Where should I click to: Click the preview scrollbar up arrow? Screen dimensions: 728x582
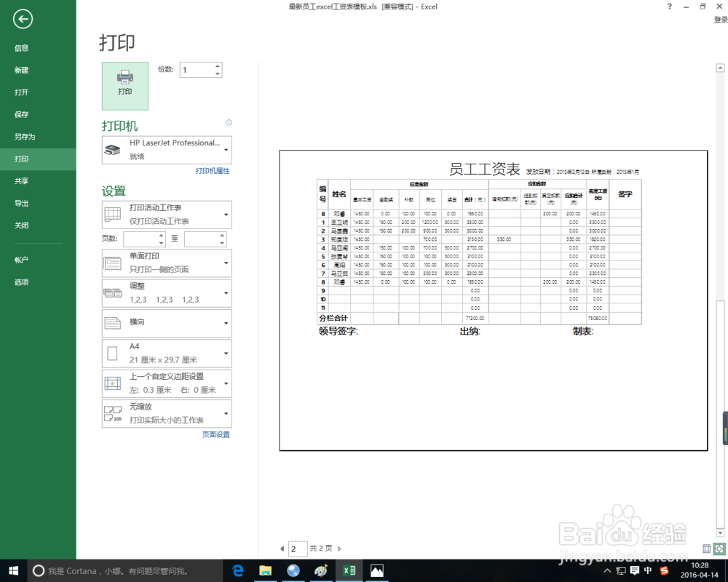coord(720,68)
